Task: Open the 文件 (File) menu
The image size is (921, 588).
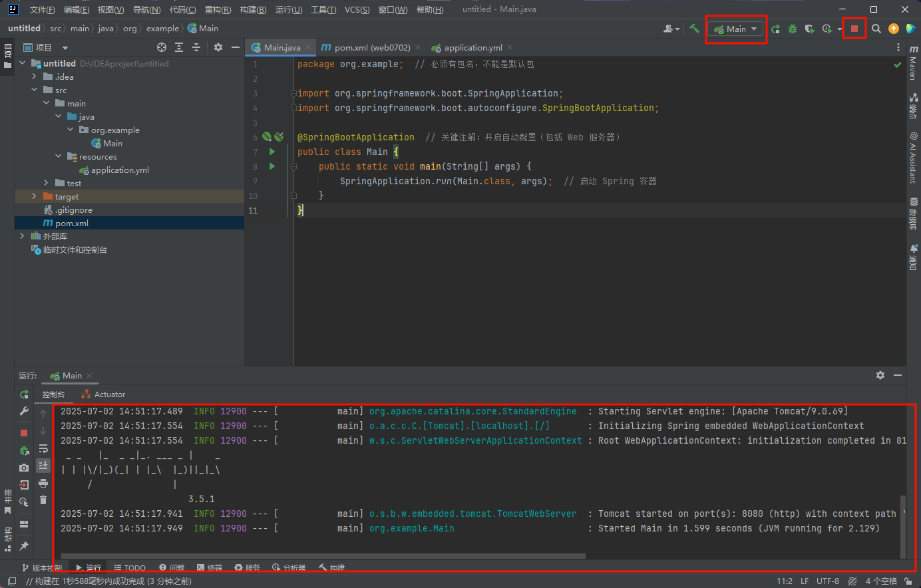Action: (x=42, y=9)
